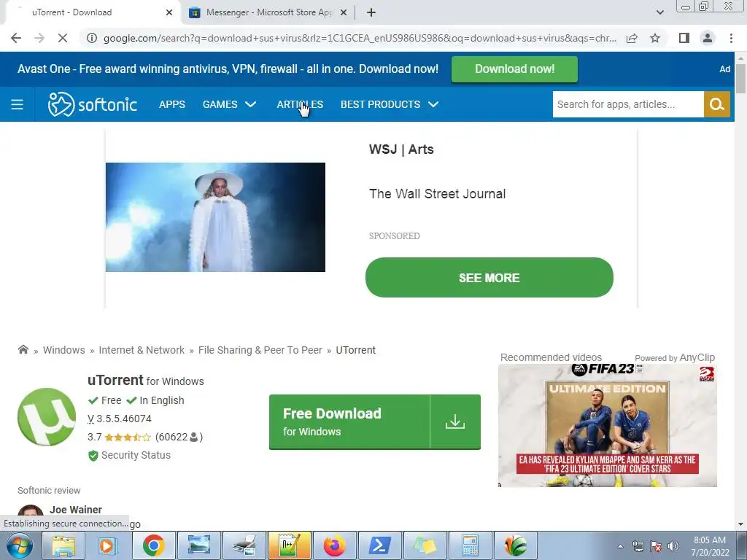Image resolution: width=747 pixels, height=560 pixels.
Task: Close the Messenger tab
Action: pyautogui.click(x=343, y=12)
